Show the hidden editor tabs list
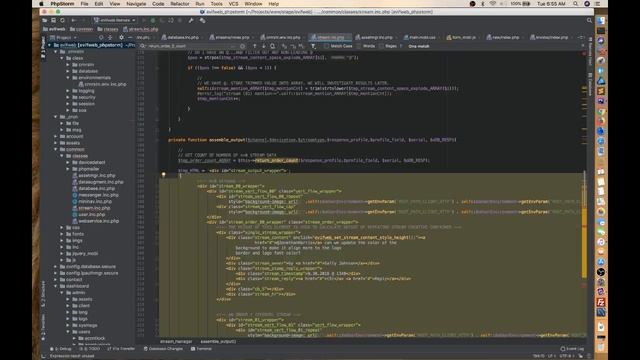 [x=582, y=37]
